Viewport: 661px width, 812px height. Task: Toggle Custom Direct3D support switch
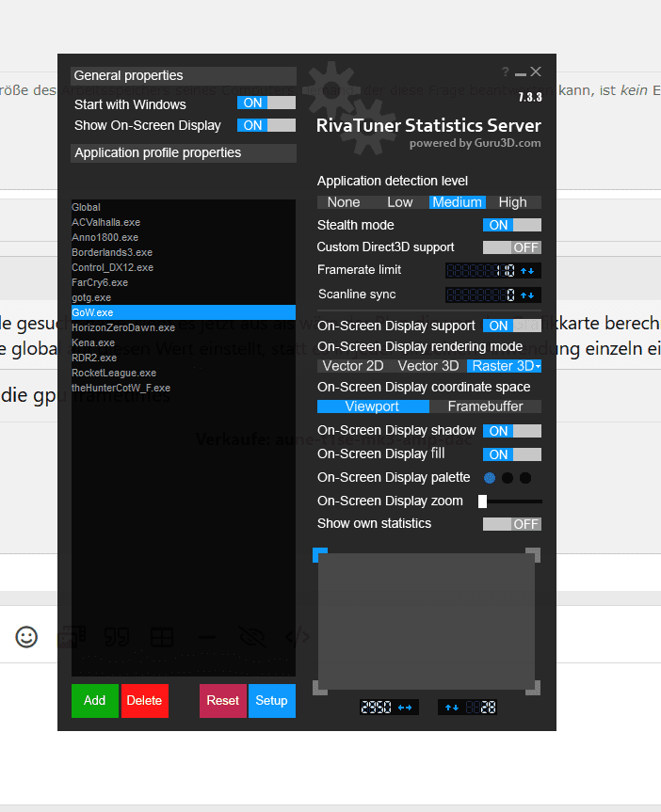point(512,247)
